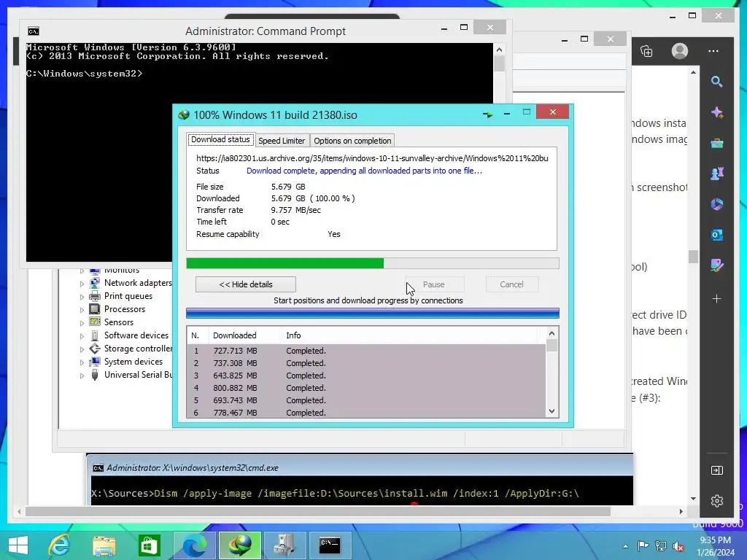The height and width of the screenshot is (560, 747).
Task: Show hidden tray icons arrow
Action: (x=625, y=546)
